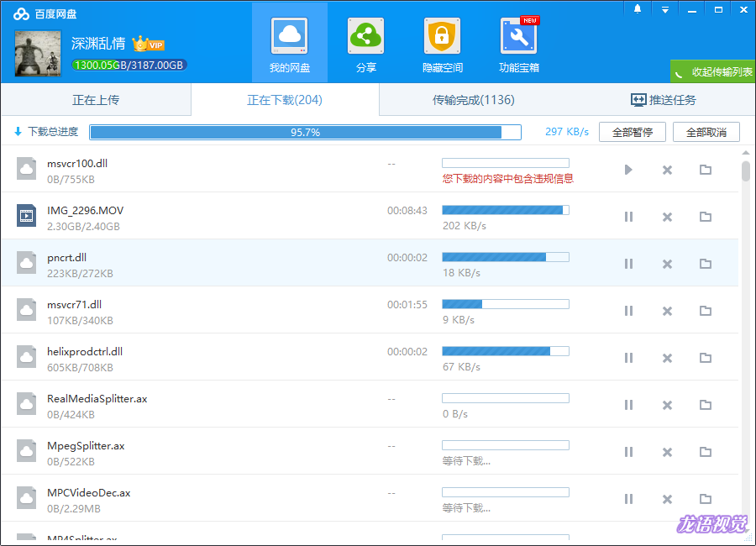
Task: Open the 分享 share icon
Action: (365, 36)
